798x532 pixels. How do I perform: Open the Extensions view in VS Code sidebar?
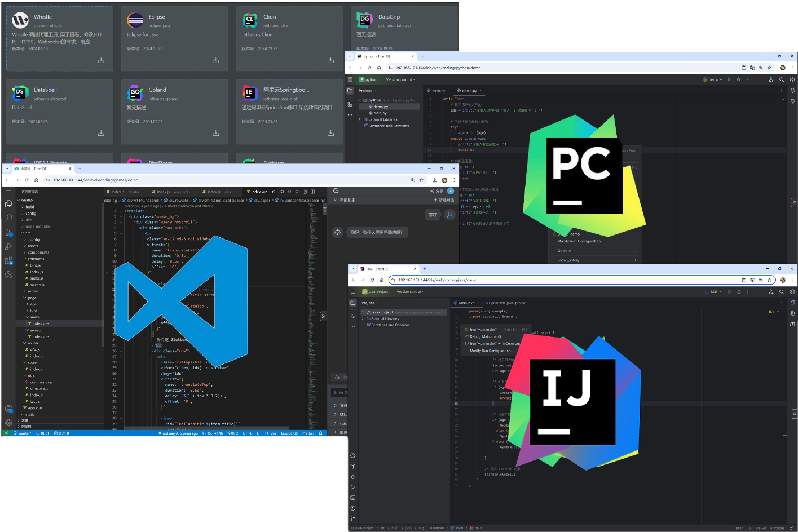8,260
